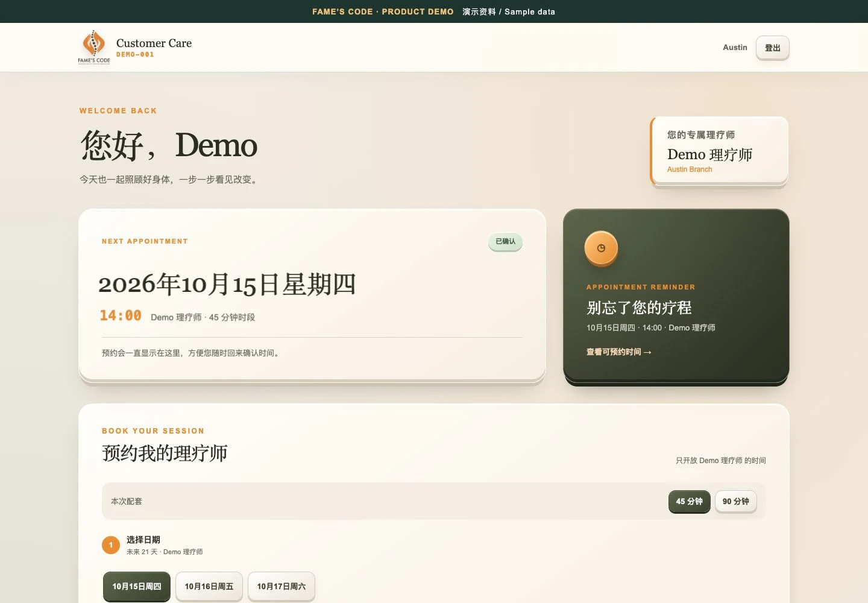Click the orange clock reminder icon

coord(601,248)
